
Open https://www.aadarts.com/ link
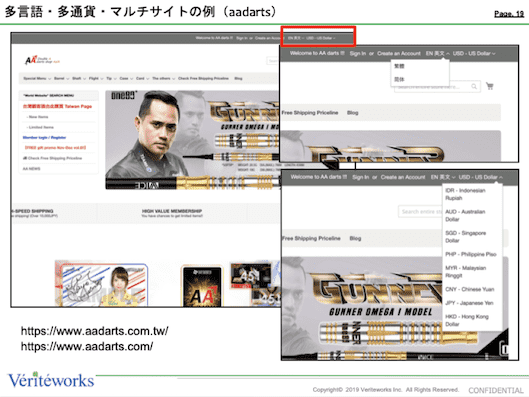coord(87,346)
